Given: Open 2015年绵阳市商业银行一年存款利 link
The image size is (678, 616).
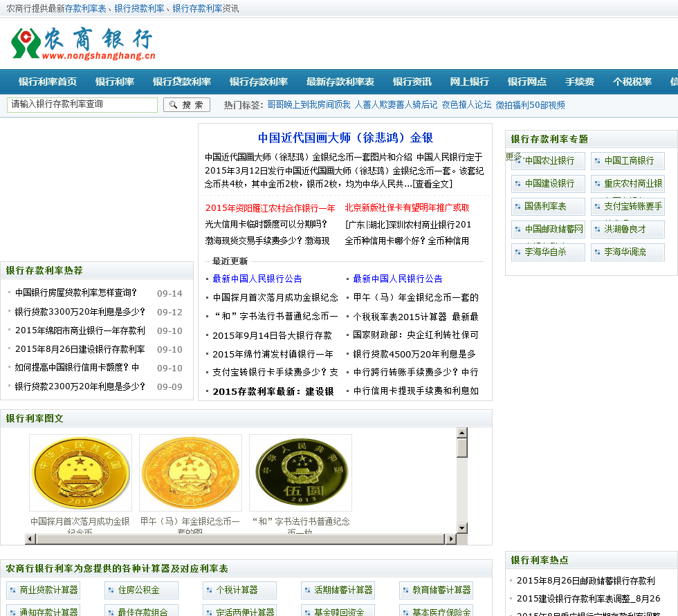Looking at the screenshot, I should pyautogui.click(x=80, y=330).
